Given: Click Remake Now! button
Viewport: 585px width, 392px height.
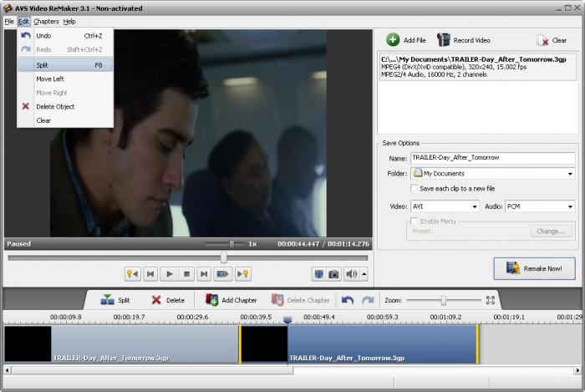Looking at the screenshot, I should pos(534,268).
